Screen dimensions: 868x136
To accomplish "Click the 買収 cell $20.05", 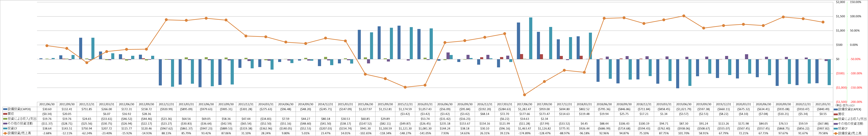I will (67, 114).
